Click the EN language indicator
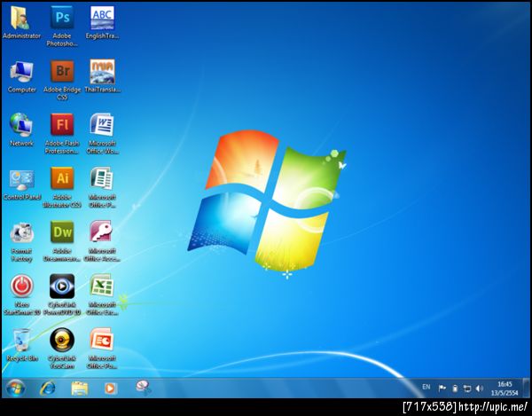This screenshot has height=416, width=532. 426,387
